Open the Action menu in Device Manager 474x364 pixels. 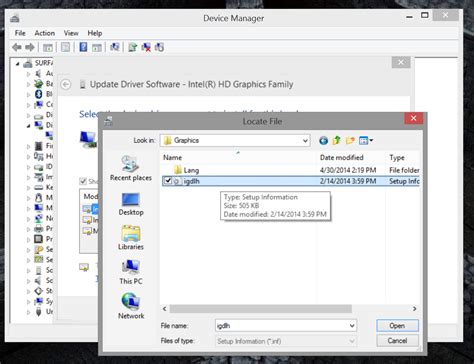[44, 33]
